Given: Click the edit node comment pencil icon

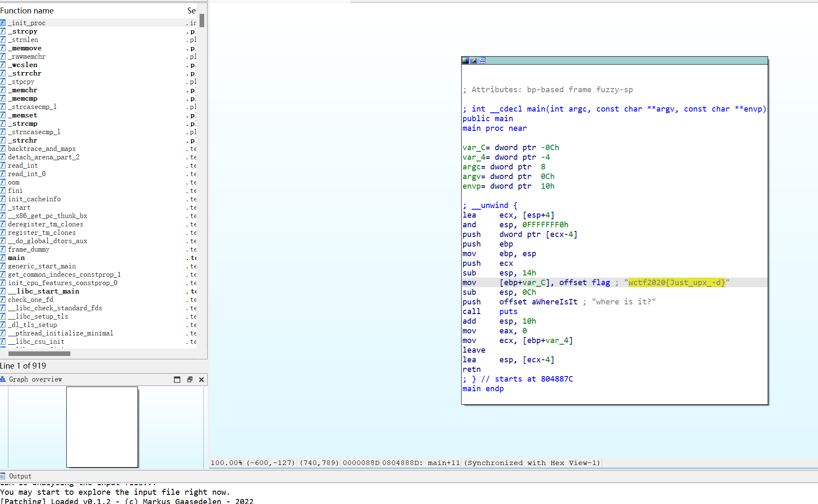Looking at the screenshot, I should tap(474, 60).
